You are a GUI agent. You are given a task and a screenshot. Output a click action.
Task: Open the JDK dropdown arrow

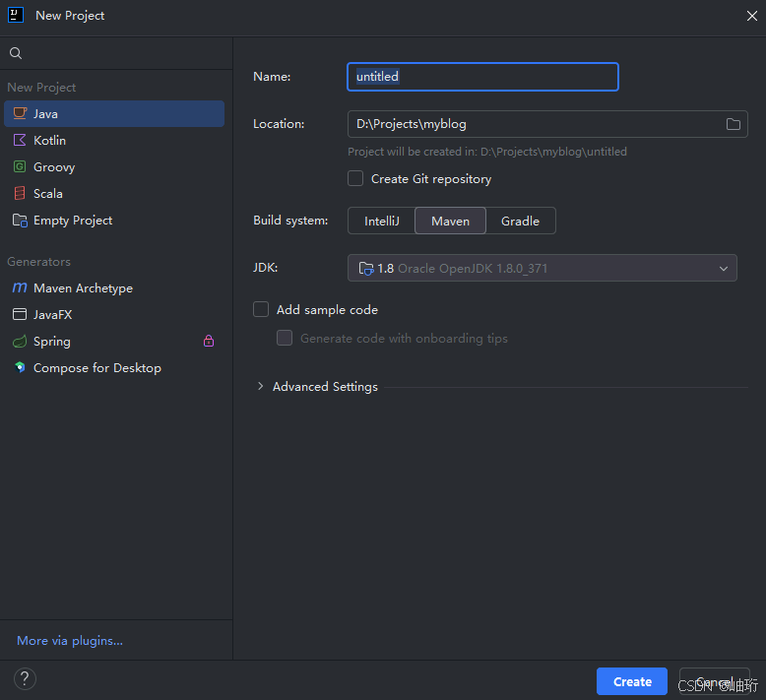point(724,268)
